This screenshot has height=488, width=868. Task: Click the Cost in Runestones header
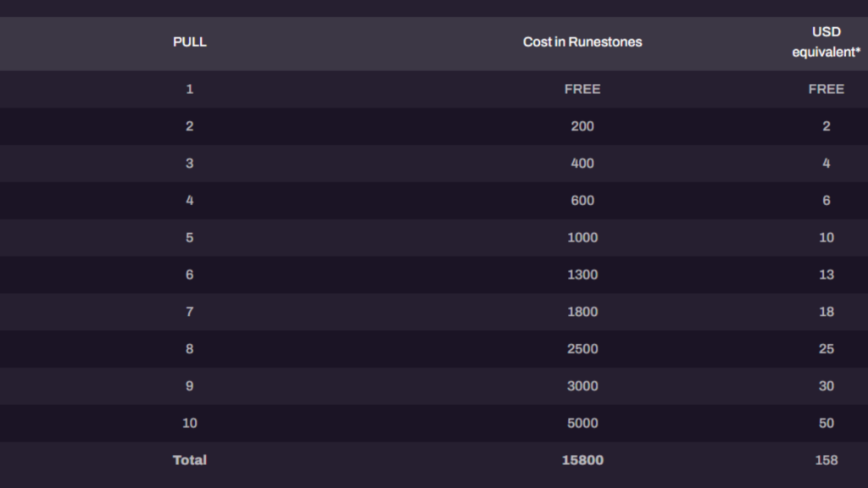pyautogui.click(x=582, y=42)
